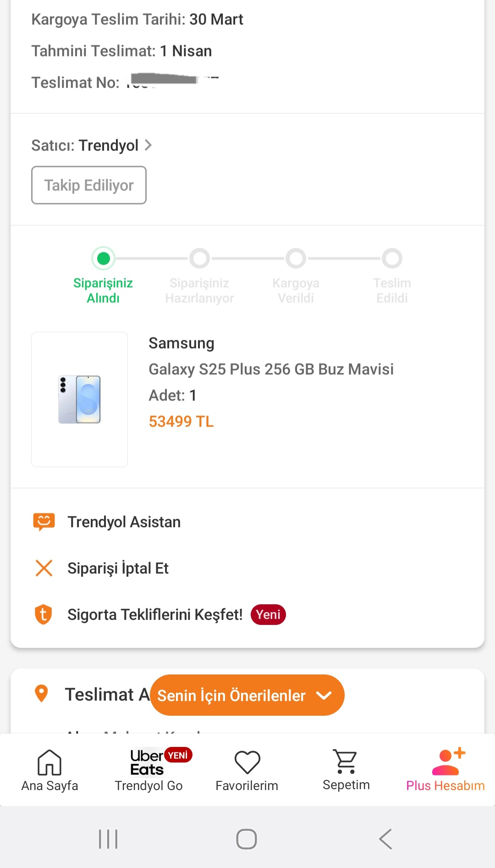The image size is (495, 868).
Task: Tap chevron on Senin İçin Önerilenler pill
Action: pyautogui.click(x=324, y=696)
